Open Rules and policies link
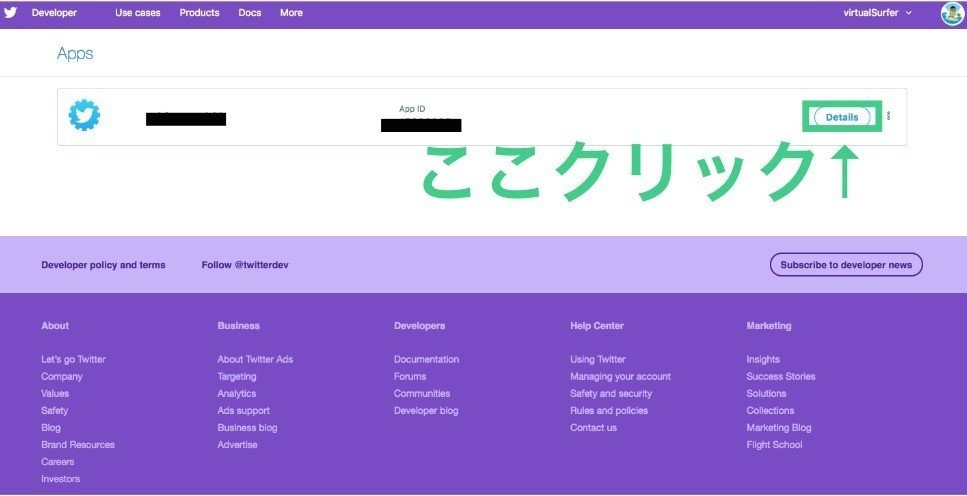 pos(609,411)
